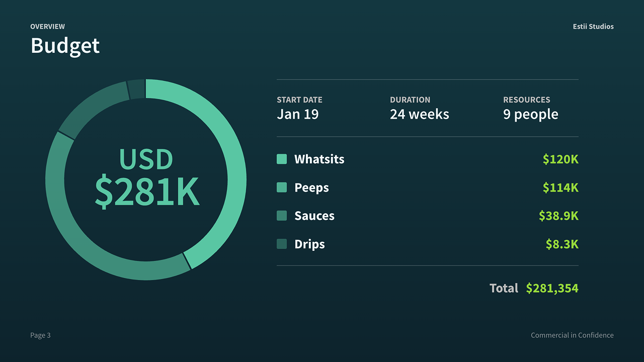Click the Drips legend color swatch
The image size is (644, 362).
pyautogui.click(x=282, y=244)
